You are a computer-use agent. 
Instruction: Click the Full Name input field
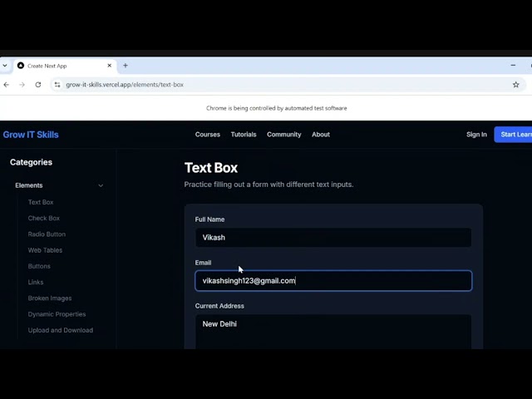pyautogui.click(x=333, y=238)
